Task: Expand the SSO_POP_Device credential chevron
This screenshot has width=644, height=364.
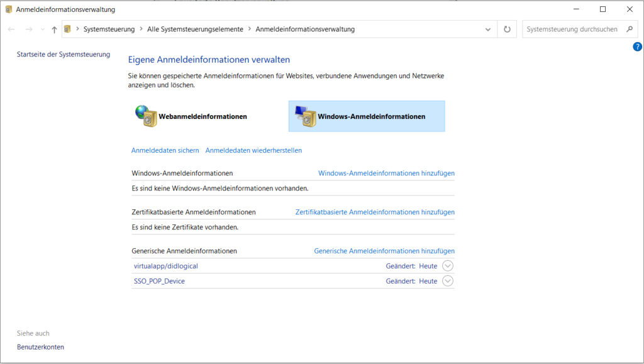Action: pos(448,281)
